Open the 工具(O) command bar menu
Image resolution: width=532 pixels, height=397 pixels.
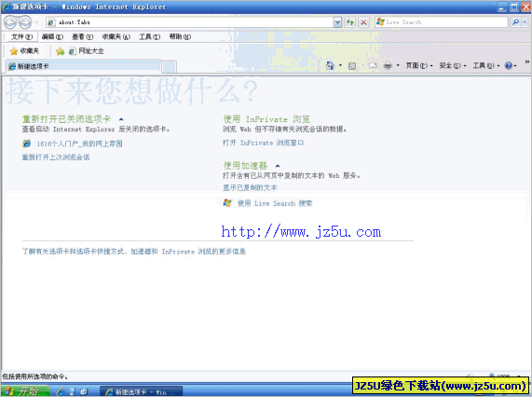[486, 65]
